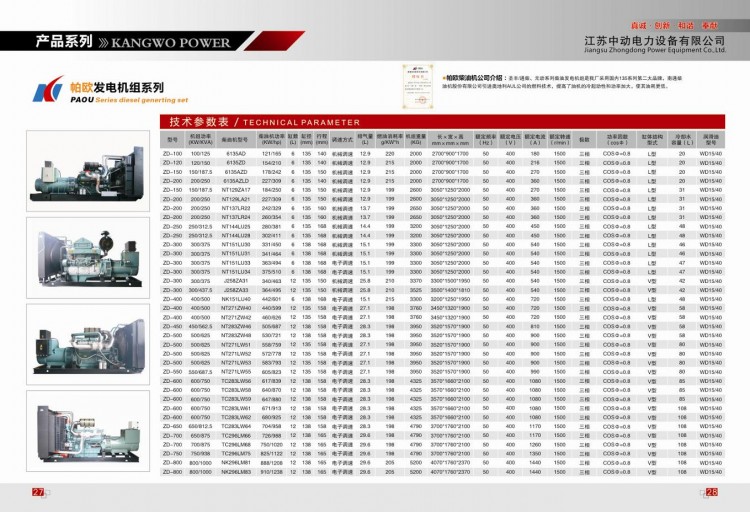Image resolution: width=750 pixels, height=512 pixels.
Task: Click the engine model cell NT129ZA17
Action: click(236, 190)
